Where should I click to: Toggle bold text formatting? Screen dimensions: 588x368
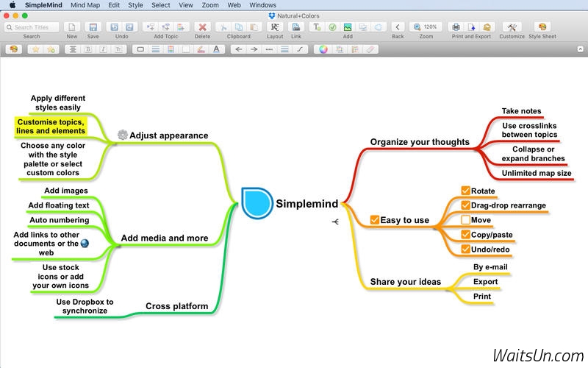click(88, 49)
